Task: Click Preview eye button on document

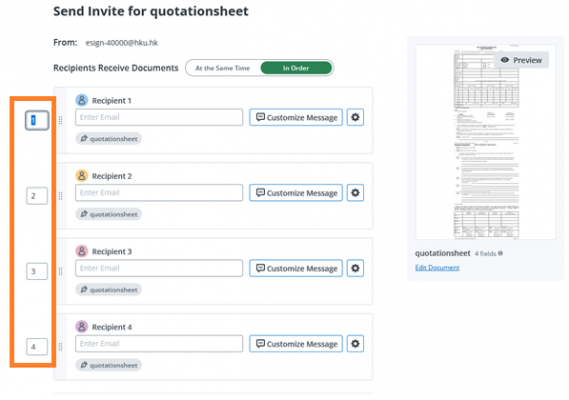Action: point(521,60)
